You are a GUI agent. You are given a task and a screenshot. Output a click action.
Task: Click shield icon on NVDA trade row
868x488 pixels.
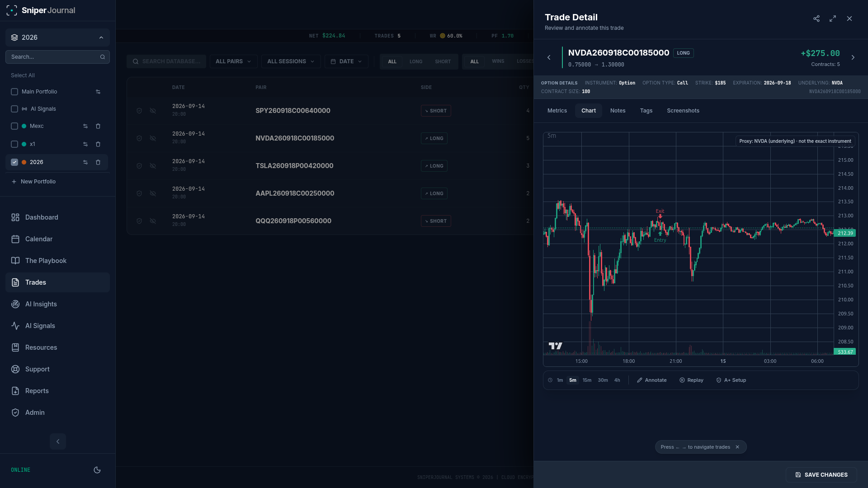(139, 138)
